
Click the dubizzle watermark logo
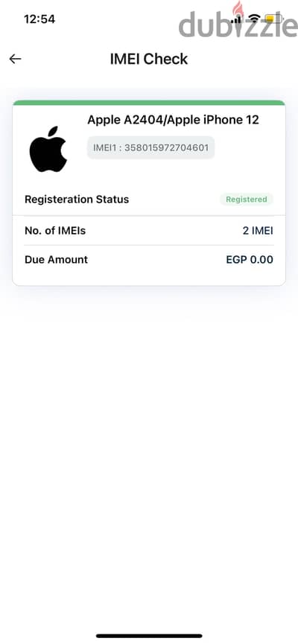(238, 22)
